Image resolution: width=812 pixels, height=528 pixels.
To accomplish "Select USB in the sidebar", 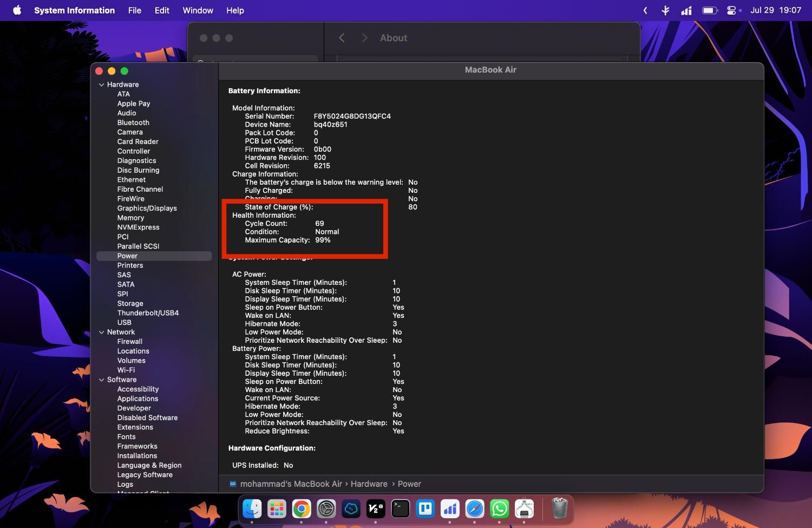I will (124, 322).
